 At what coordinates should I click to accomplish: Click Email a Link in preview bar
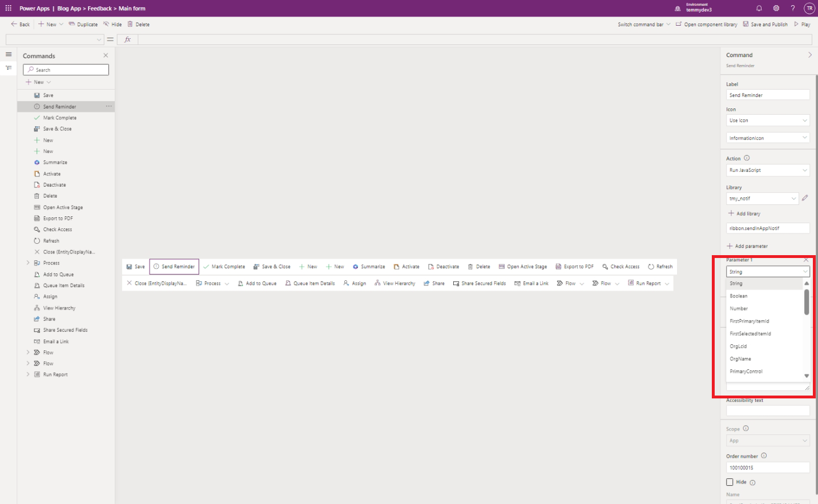click(x=531, y=283)
